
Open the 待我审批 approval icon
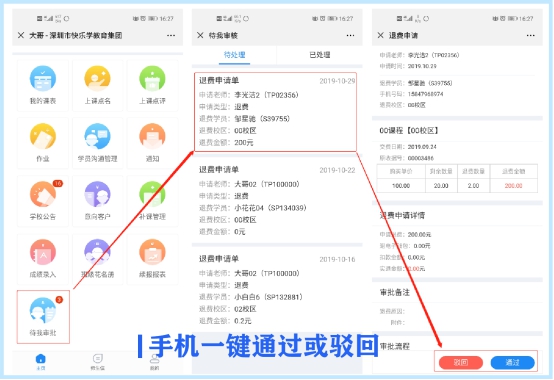[43, 317]
